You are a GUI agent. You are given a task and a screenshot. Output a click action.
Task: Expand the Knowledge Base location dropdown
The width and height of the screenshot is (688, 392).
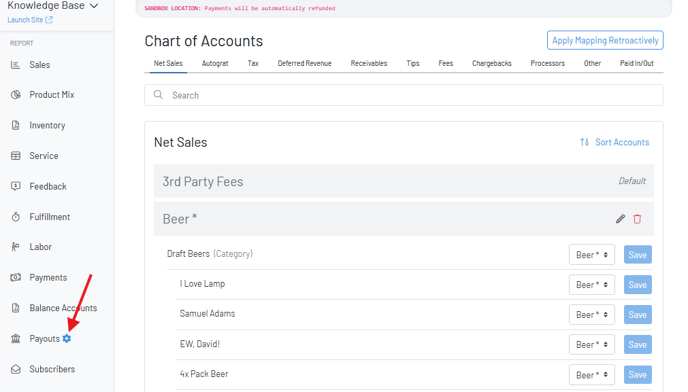pos(94,6)
